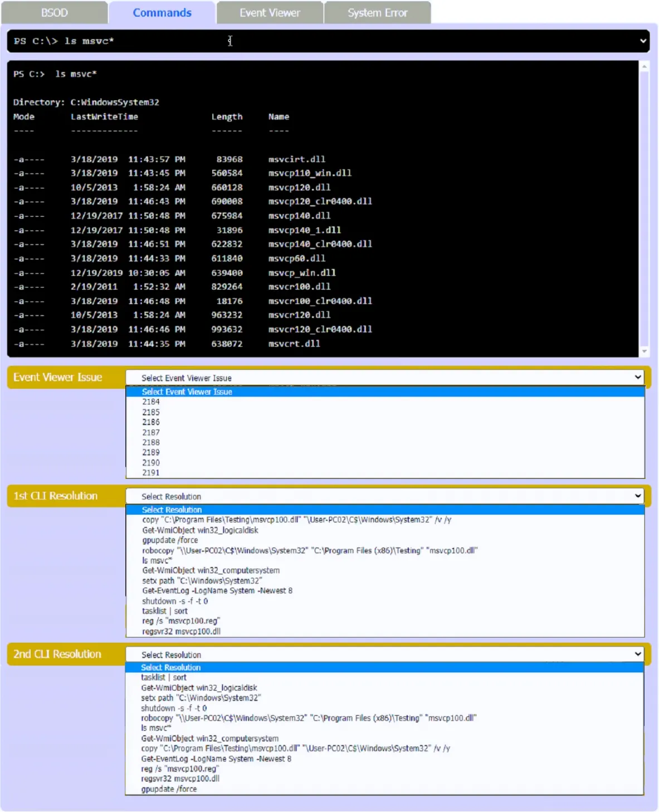Select event ID 2191 option
The height and width of the screenshot is (812, 659).
point(385,472)
